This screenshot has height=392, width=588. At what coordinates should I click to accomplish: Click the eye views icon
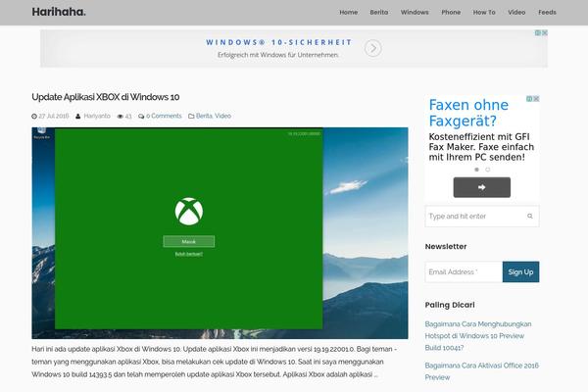pos(120,117)
